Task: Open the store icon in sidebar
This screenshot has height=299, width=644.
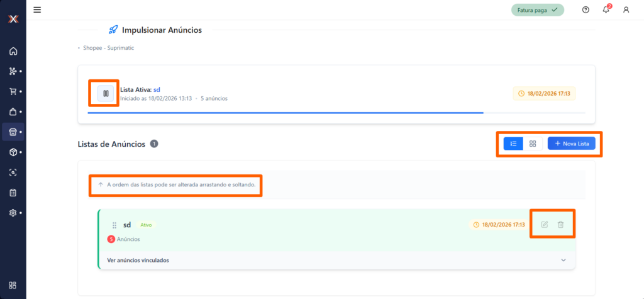Action: [13, 132]
